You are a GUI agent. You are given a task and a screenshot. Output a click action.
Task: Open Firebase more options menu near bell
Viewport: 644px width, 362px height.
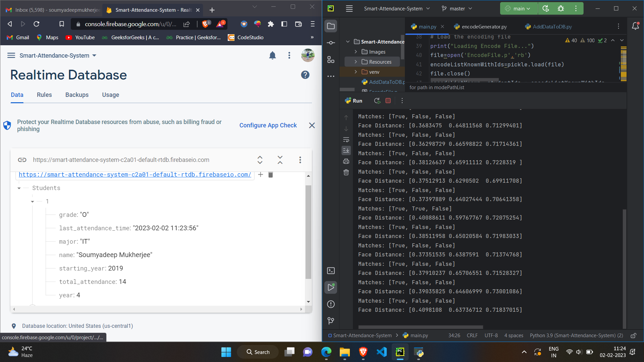point(289,55)
